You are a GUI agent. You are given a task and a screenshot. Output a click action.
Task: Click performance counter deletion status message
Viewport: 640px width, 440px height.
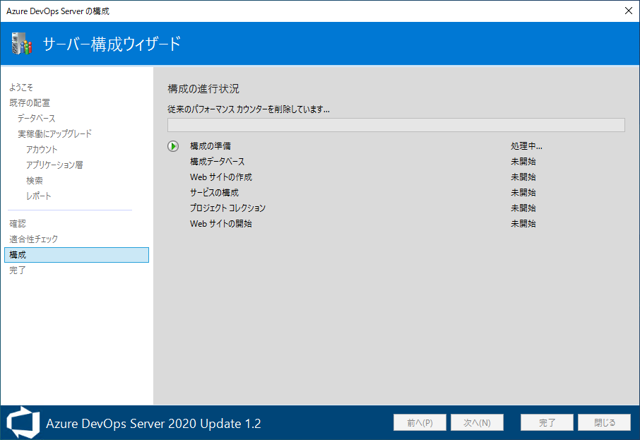click(249, 109)
